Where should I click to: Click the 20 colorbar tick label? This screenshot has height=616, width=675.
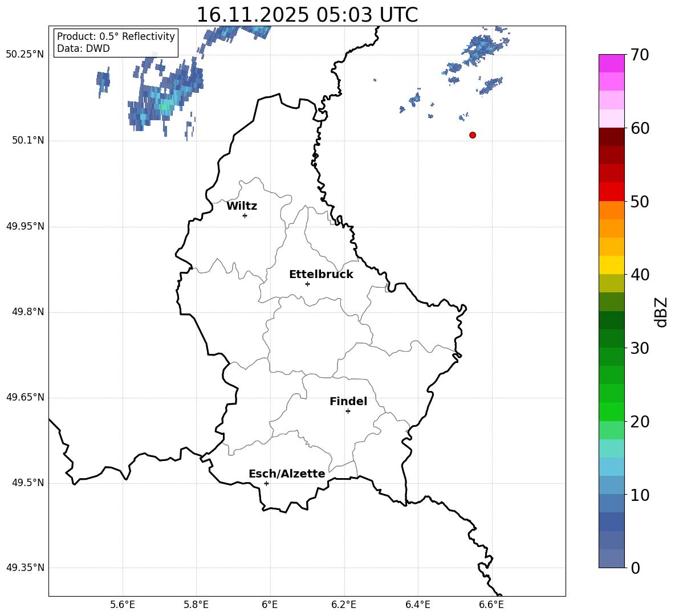pyautogui.click(x=640, y=422)
